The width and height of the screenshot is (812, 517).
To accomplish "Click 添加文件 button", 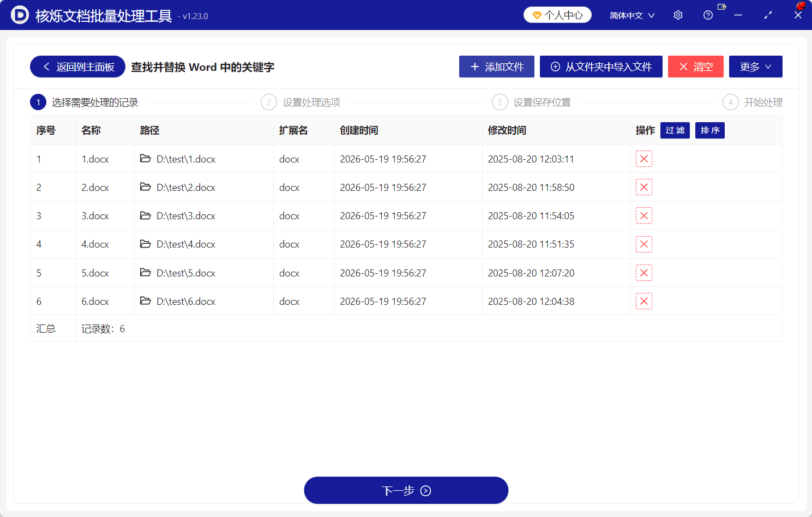I will pyautogui.click(x=497, y=67).
